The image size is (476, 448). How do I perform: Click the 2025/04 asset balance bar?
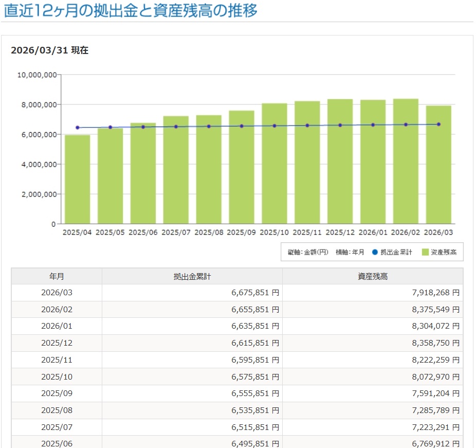coord(77,179)
